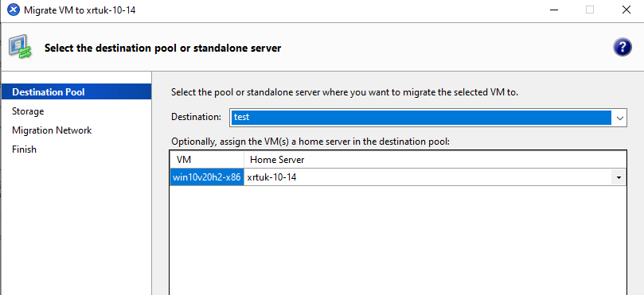
Task: Click the Home Server column header
Action: tap(435, 160)
